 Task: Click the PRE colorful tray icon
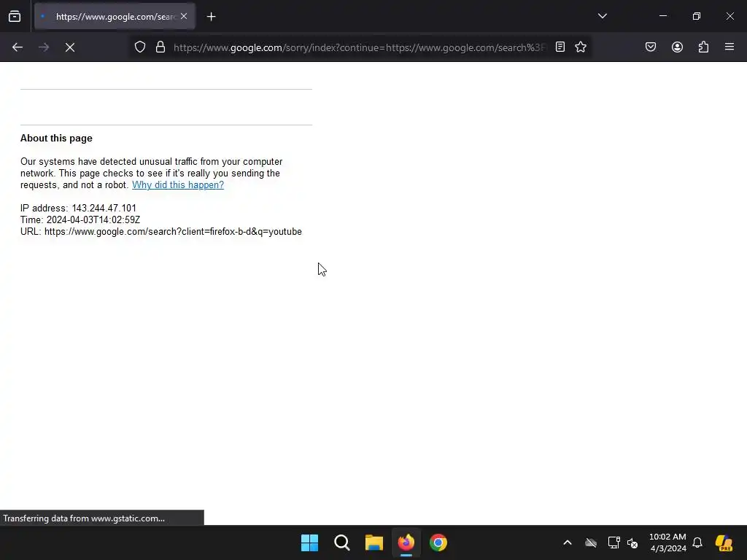pyautogui.click(x=724, y=542)
